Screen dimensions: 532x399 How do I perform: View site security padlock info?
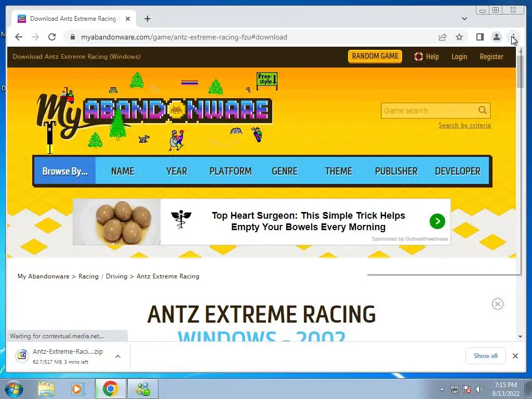pyautogui.click(x=72, y=37)
